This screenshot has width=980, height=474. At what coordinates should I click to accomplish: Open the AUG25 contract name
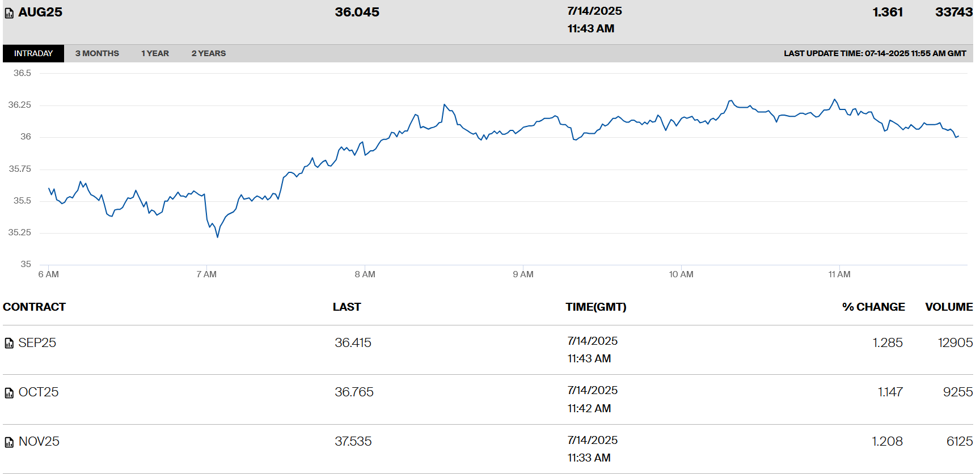pyautogui.click(x=40, y=12)
